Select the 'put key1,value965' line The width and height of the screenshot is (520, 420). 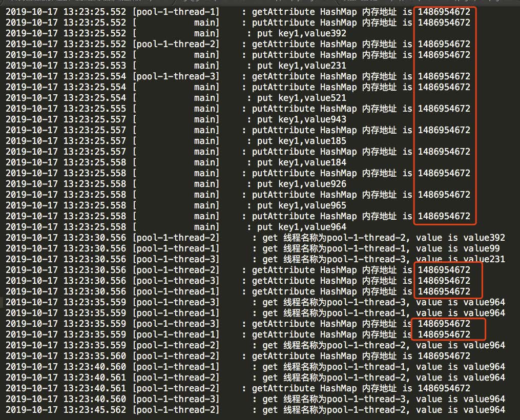pyautogui.click(x=301, y=205)
